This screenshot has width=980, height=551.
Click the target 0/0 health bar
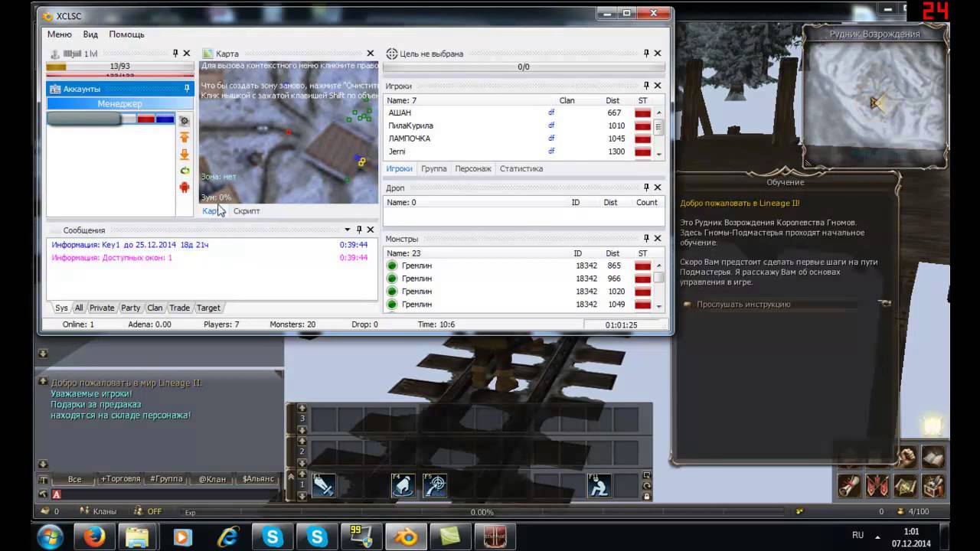tap(524, 67)
